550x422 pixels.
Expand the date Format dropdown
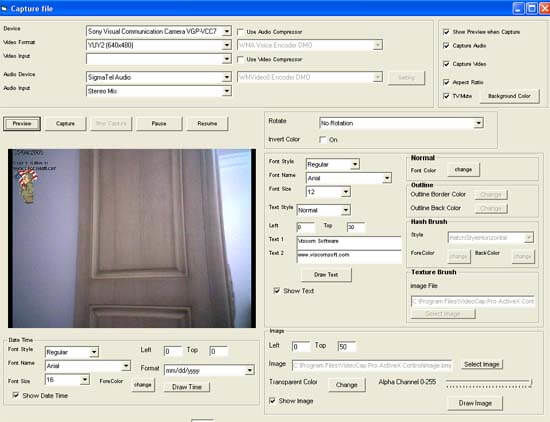click(x=209, y=370)
